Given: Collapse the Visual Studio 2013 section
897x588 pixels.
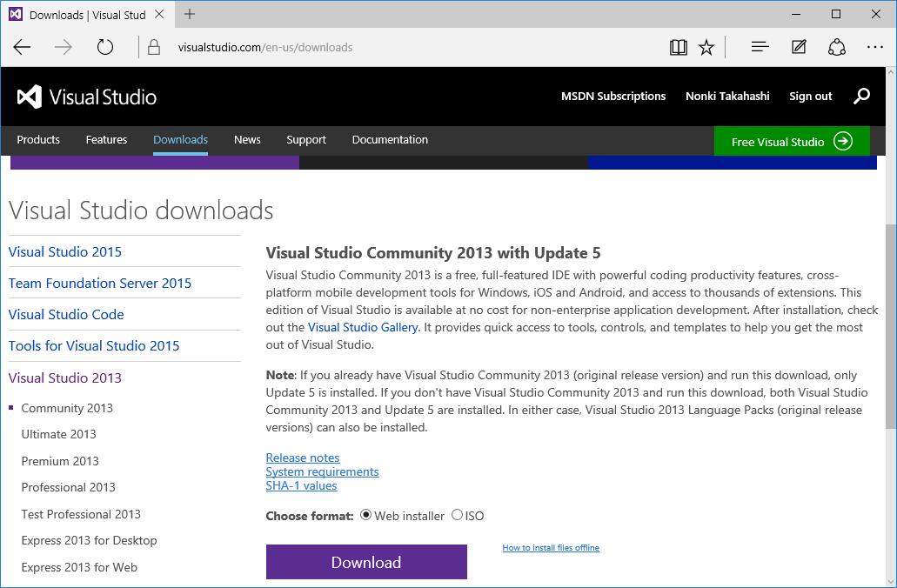Looking at the screenshot, I should [x=65, y=378].
